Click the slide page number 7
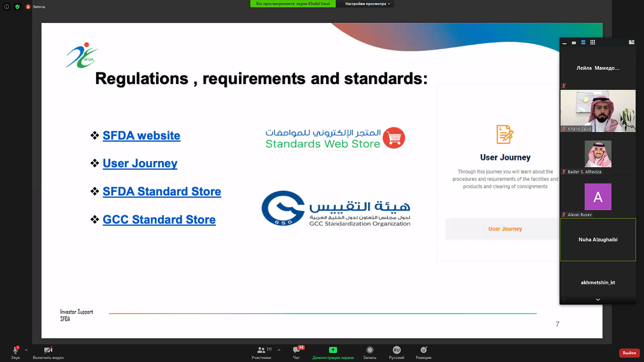 [557, 324]
